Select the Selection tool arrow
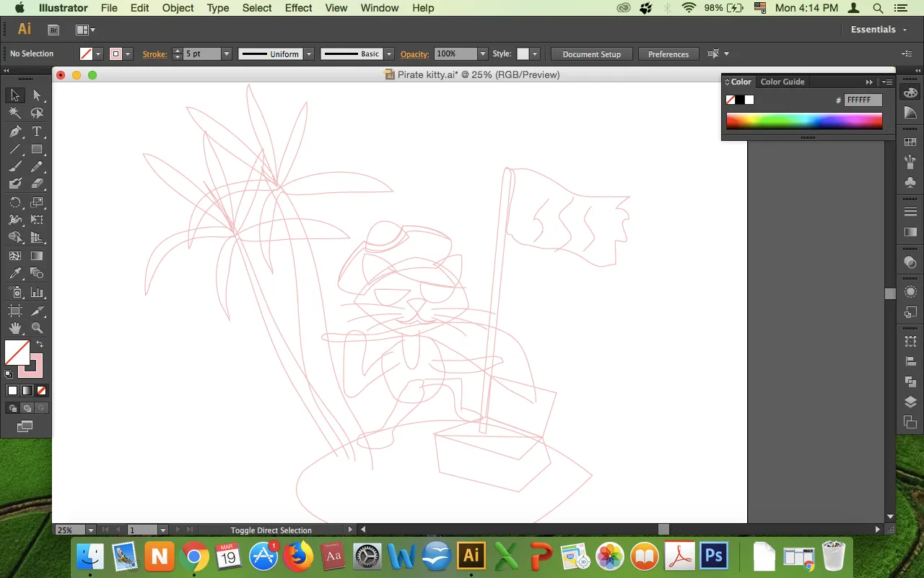 pyautogui.click(x=15, y=95)
